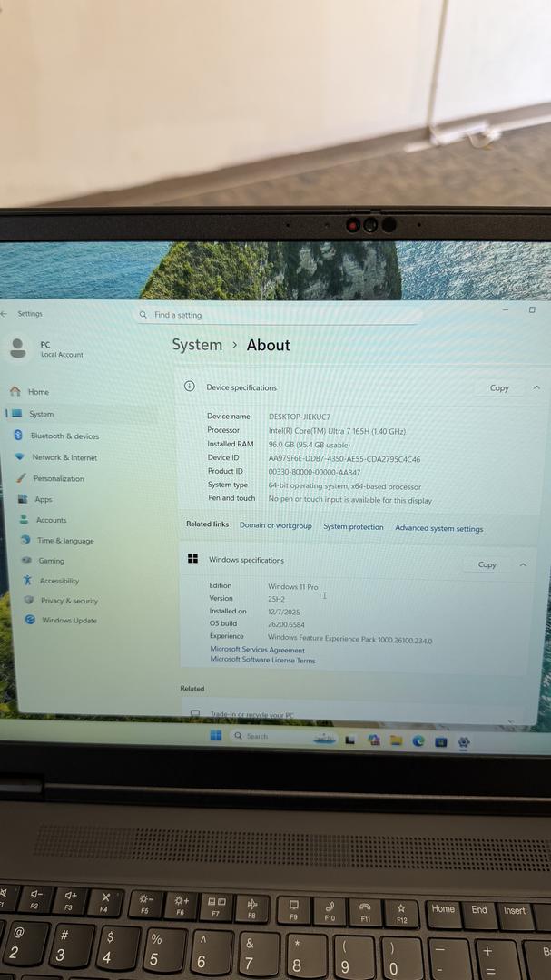
Task: Open Windows Update page
Action: [x=68, y=621]
